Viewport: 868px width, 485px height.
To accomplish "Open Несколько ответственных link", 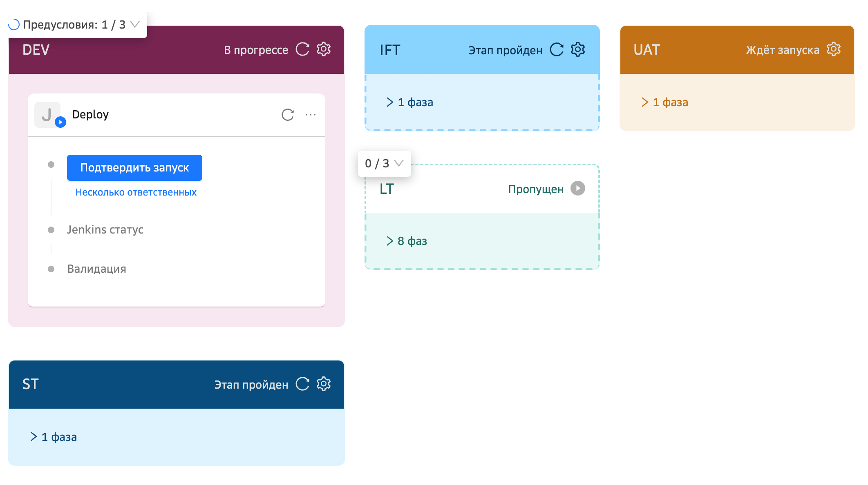I will click(136, 192).
